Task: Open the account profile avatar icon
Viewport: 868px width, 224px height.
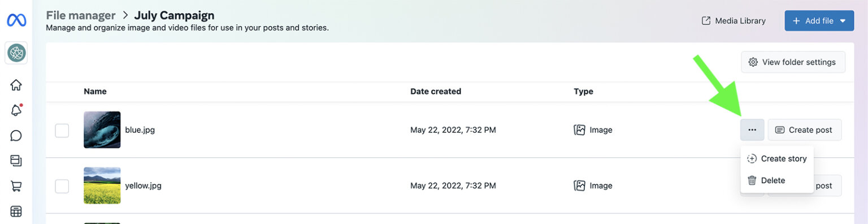Action: click(16, 53)
